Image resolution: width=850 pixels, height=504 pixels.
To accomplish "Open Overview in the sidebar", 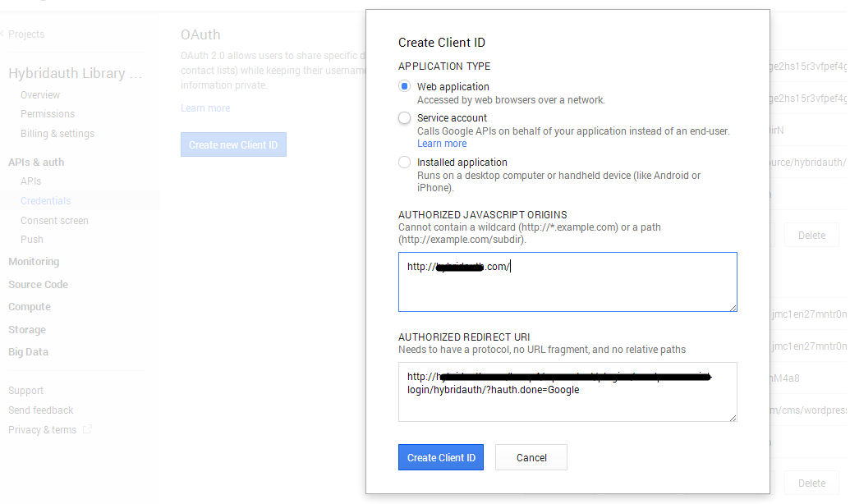I will 40,95.
